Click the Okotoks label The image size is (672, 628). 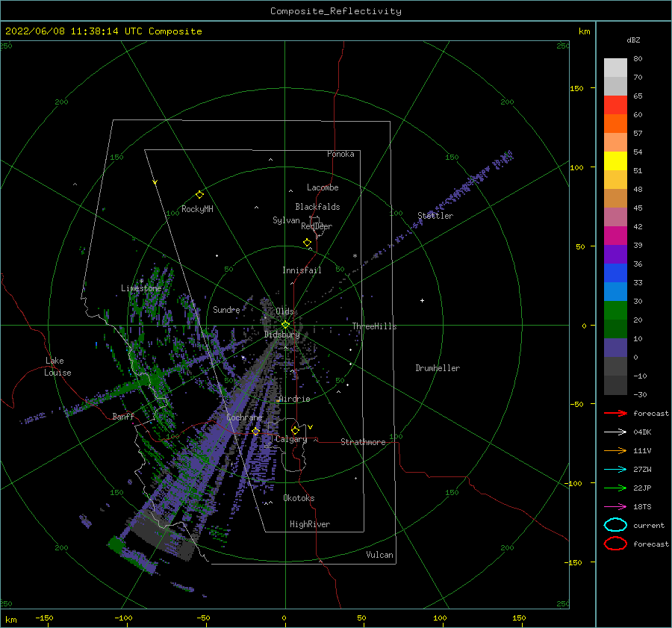[299, 498]
